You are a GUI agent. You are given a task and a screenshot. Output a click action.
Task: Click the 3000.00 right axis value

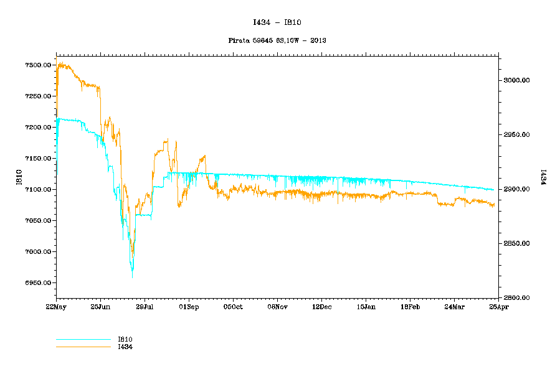[517, 80]
